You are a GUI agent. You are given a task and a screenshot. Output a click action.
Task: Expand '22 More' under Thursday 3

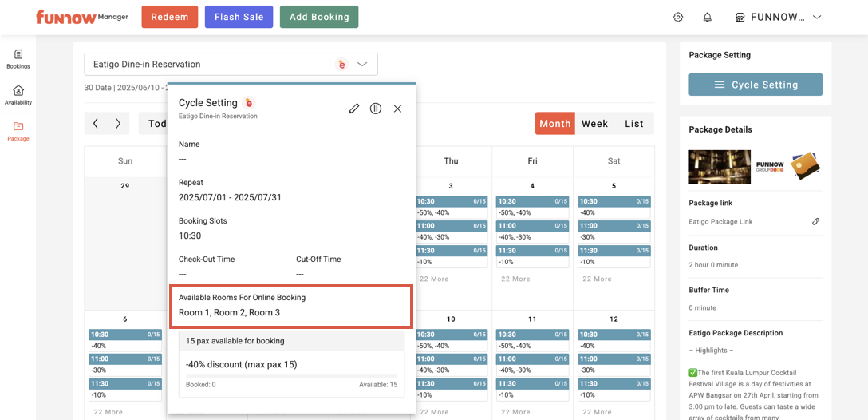436,279
